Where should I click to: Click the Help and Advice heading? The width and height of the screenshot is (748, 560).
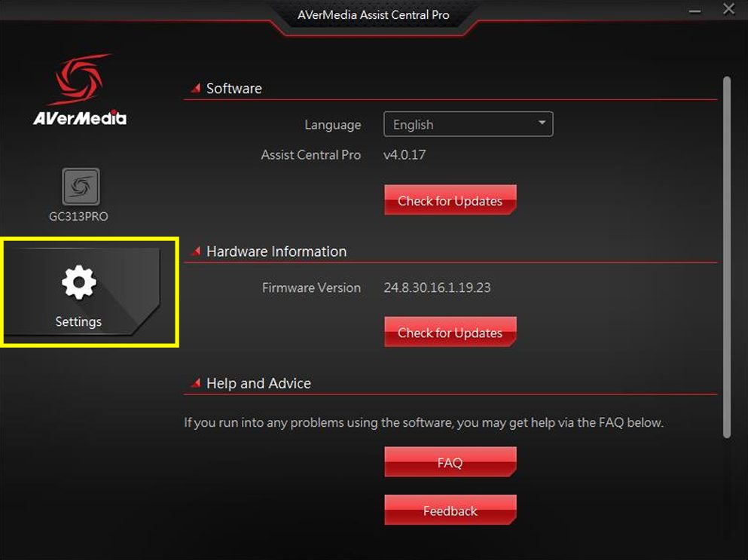(258, 384)
